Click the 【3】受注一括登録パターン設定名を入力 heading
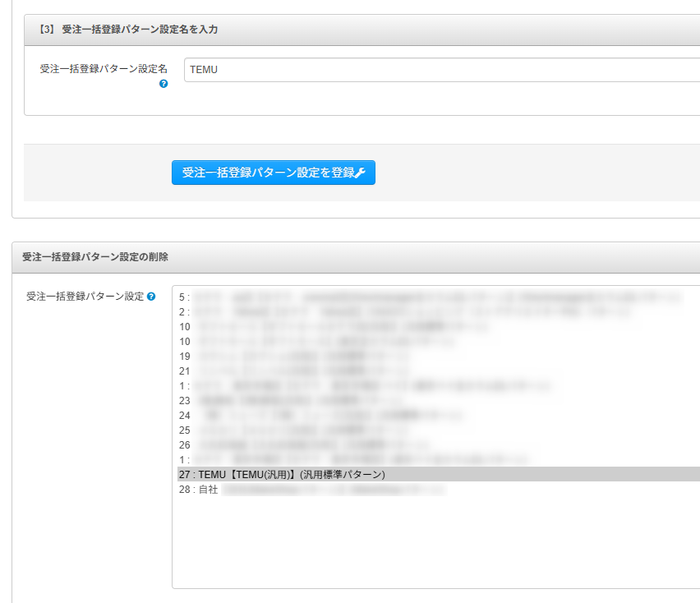 tap(128, 30)
